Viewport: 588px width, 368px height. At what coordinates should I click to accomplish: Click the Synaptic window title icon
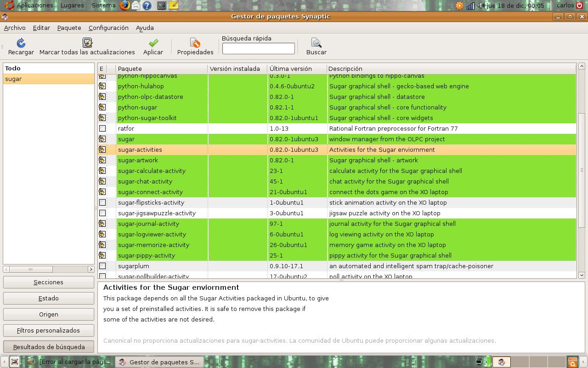5,17
